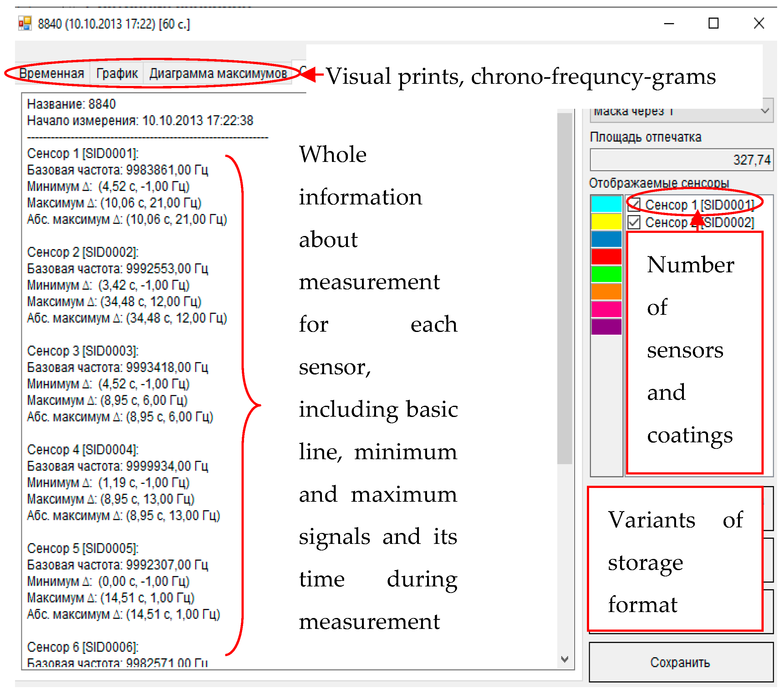Select the Диаграмма максимумов tab
Viewport: 784px width, 693px height.
click(218, 73)
